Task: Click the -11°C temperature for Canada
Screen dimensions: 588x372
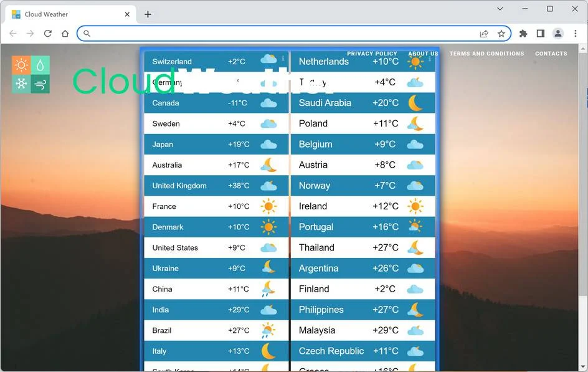Action: coord(237,103)
